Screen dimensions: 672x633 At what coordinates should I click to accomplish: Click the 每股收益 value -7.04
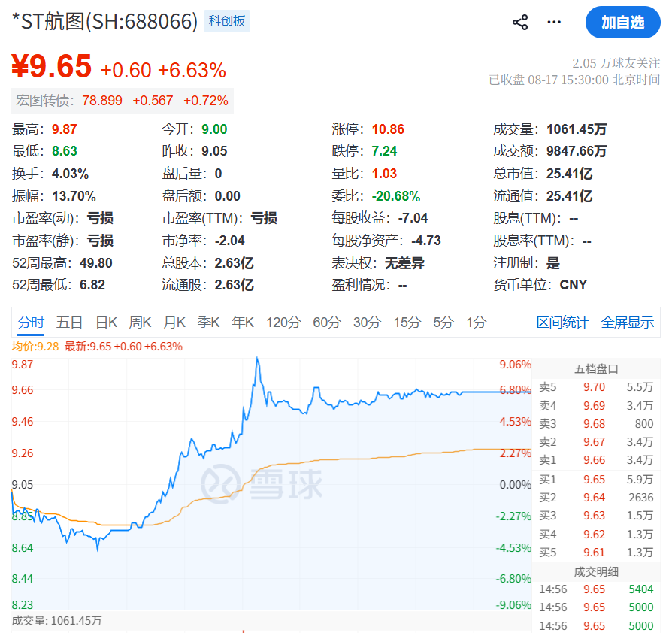(413, 218)
